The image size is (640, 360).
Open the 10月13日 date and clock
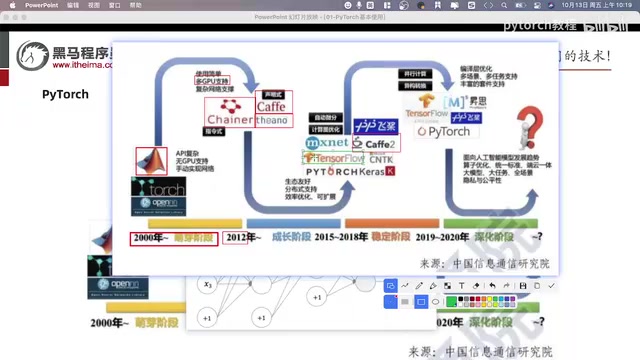pyautogui.click(x=596, y=5)
